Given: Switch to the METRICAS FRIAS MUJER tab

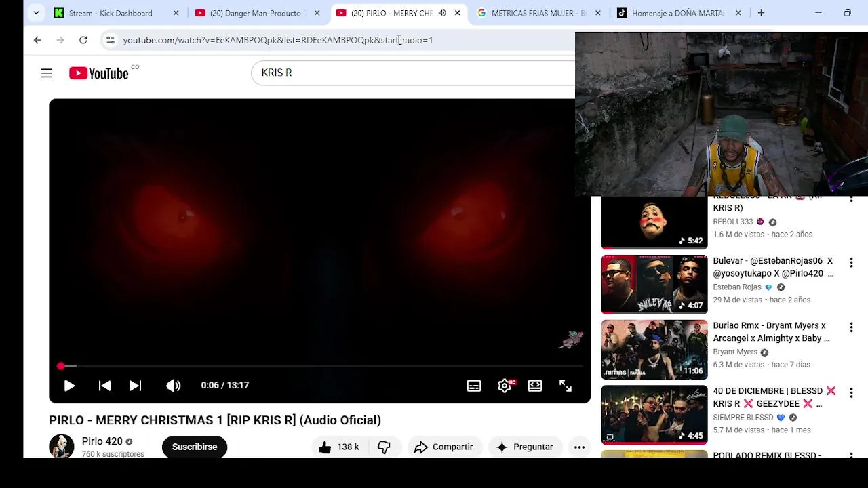Looking at the screenshot, I should pos(539,13).
